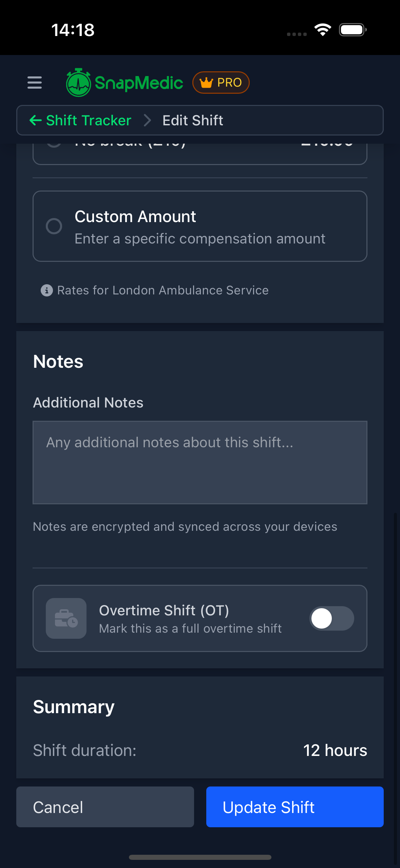The image size is (400, 868).
Task: Click inside the Additional Notes field
Action: click(200, 462)
